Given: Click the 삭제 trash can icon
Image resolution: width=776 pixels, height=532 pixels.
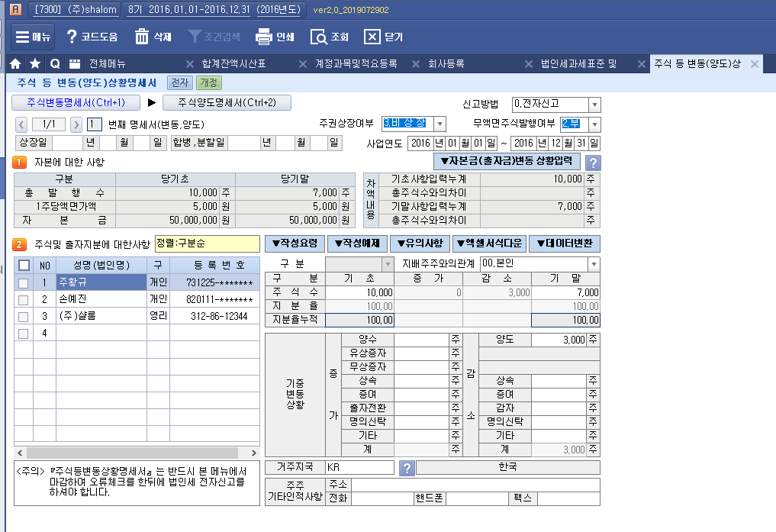Looking at the screenshot, I should [x=142, y=37].
